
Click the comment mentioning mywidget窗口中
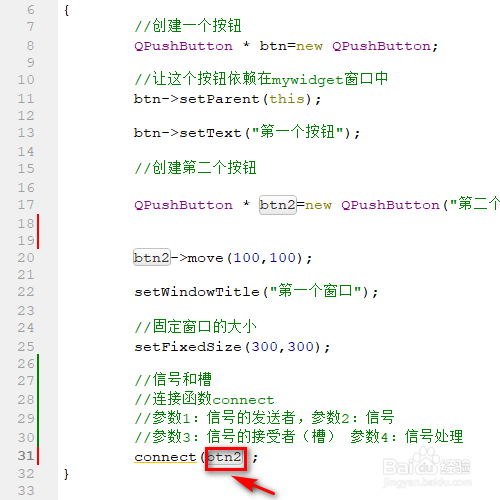(261, 79)
